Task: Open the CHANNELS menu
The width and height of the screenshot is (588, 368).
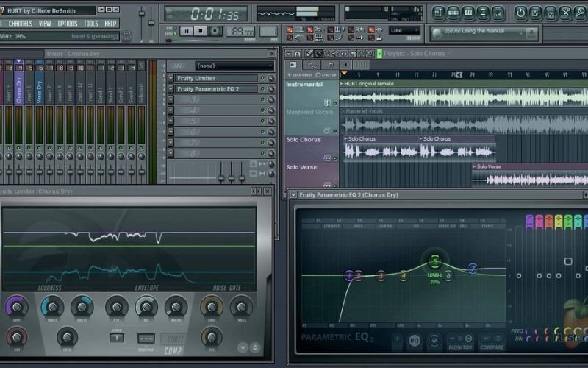Action: 20,24
